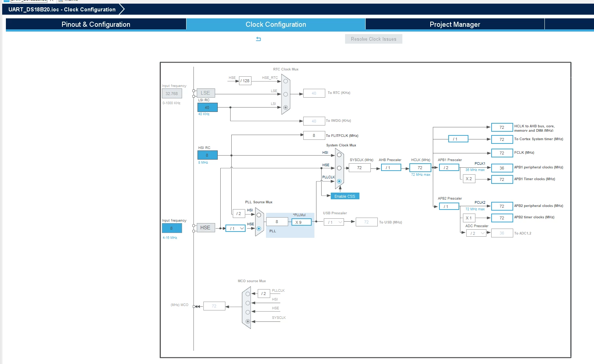
Task: Open the Project Manager tab
Action: coord(455,24)
